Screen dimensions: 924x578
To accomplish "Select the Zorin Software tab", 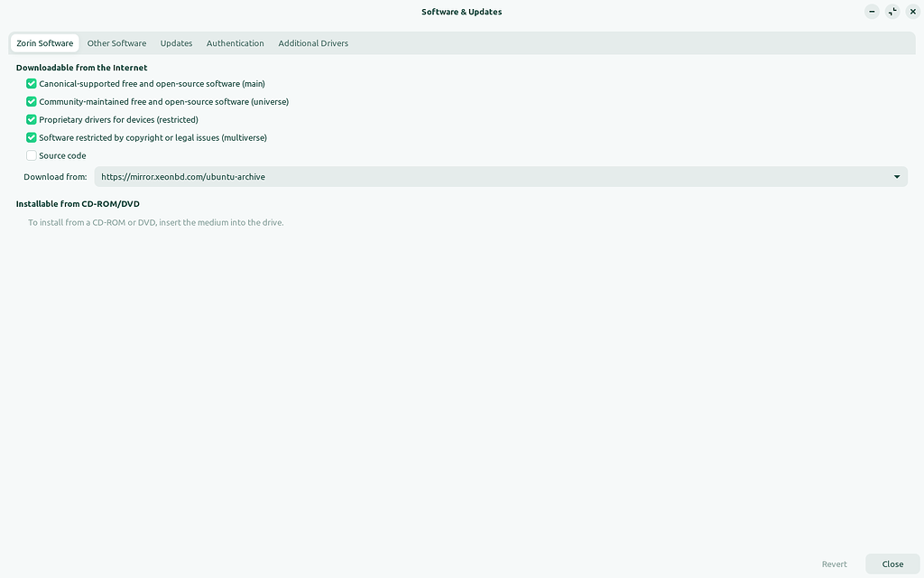I will click(45, 43).
